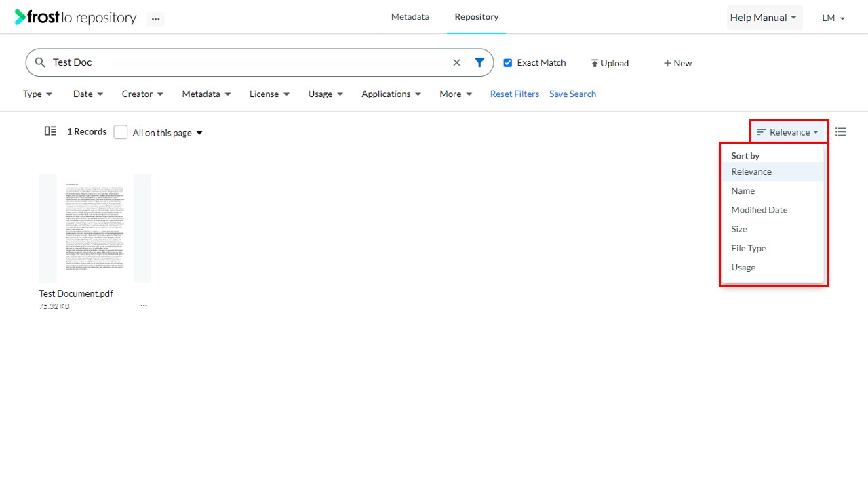This screenshot has height=488, width=868.
Task: Sort by Usage in the sort menu
Action: (772, 268)
